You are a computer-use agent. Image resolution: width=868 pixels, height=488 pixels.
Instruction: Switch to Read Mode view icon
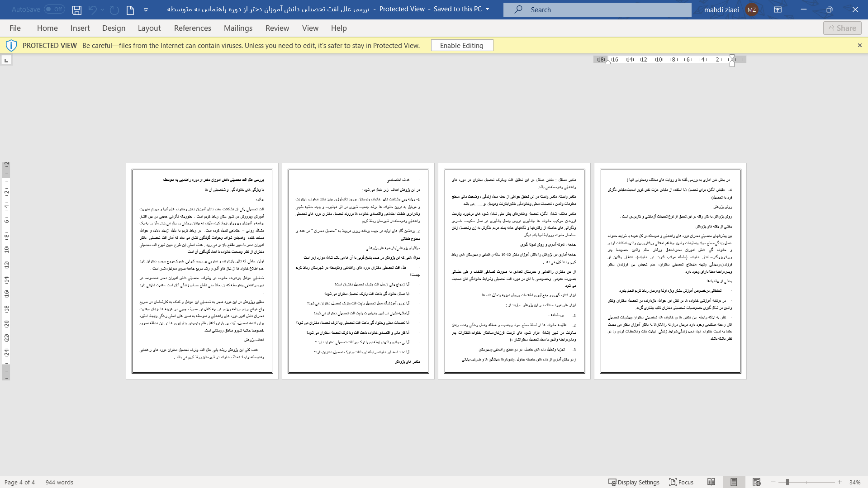[x=711, y=482]
